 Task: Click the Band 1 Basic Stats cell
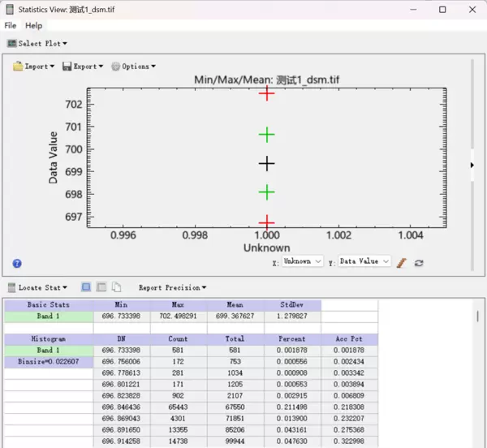coord(49,317)
